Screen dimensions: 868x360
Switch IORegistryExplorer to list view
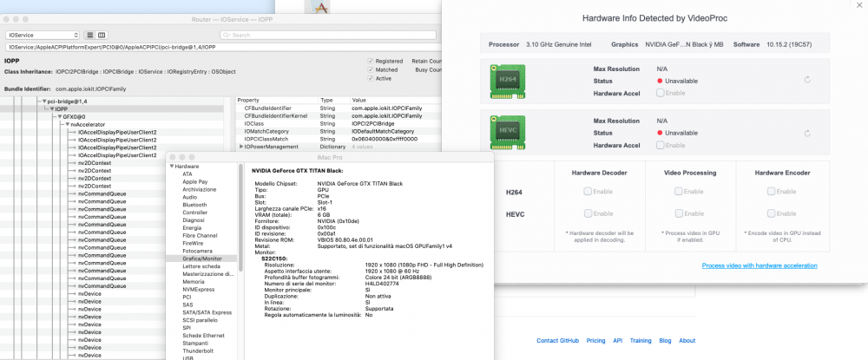coord(89,35)
